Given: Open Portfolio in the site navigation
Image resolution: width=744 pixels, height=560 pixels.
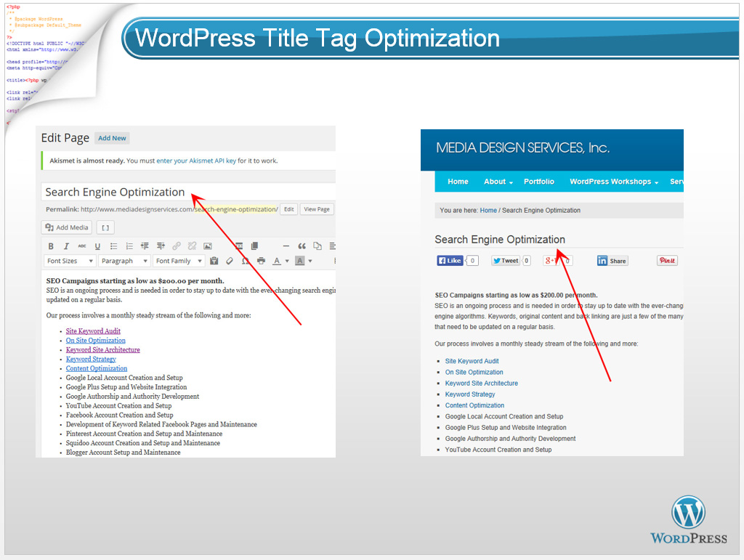Looking at the screenshot, I should (539, 182).
